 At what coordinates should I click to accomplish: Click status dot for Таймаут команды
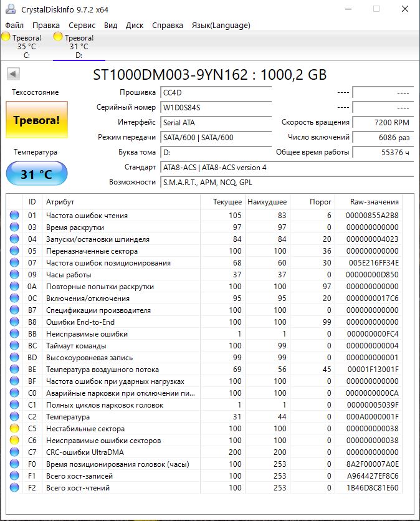(14, 345)
